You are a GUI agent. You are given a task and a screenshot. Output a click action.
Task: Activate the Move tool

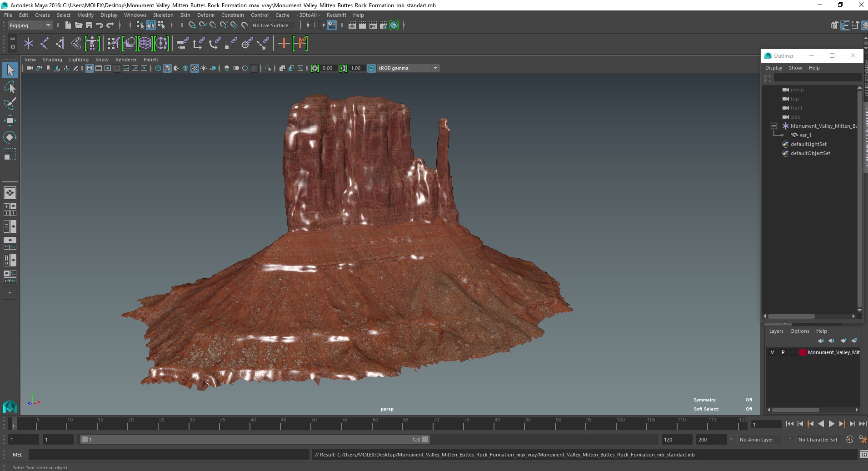[x=10, y=120]
